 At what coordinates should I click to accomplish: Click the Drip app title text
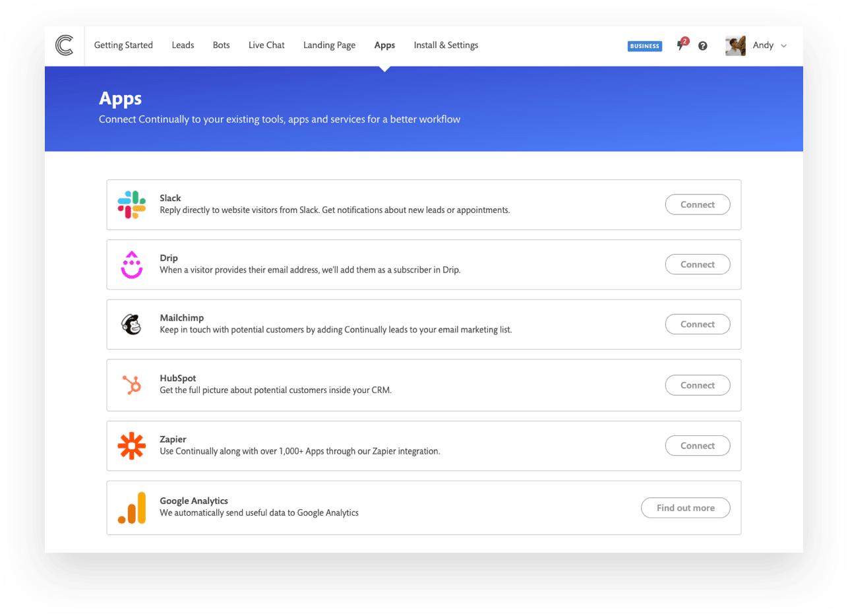(x=169, y=258)
